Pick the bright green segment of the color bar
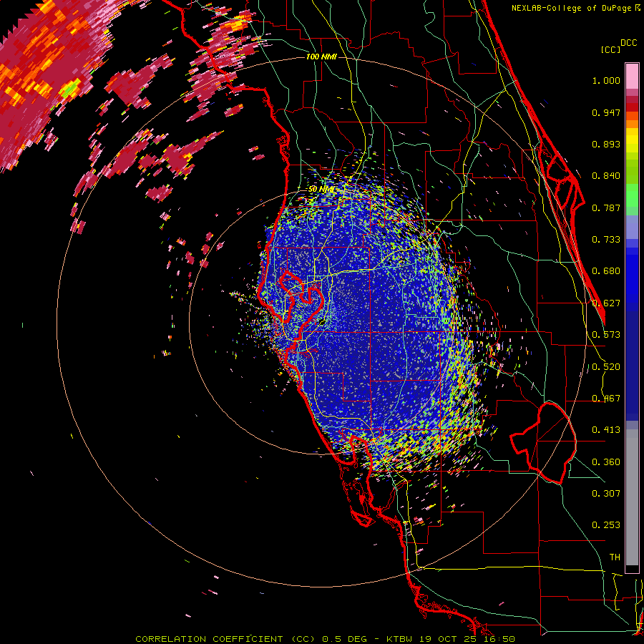The image size is (644, 644). point(632,196)
